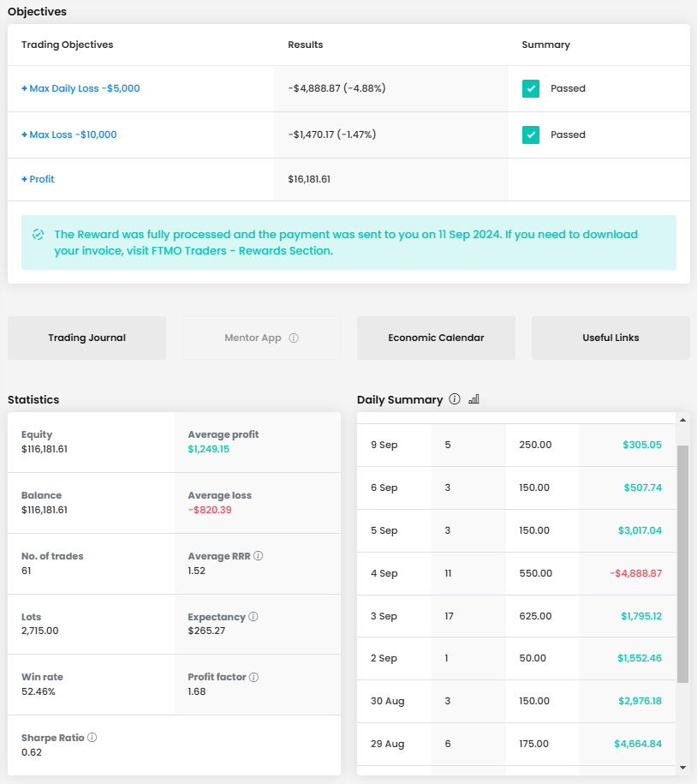
Task: Expand Max Daily Loss -$5,000 objective
Action: point(80,88)
